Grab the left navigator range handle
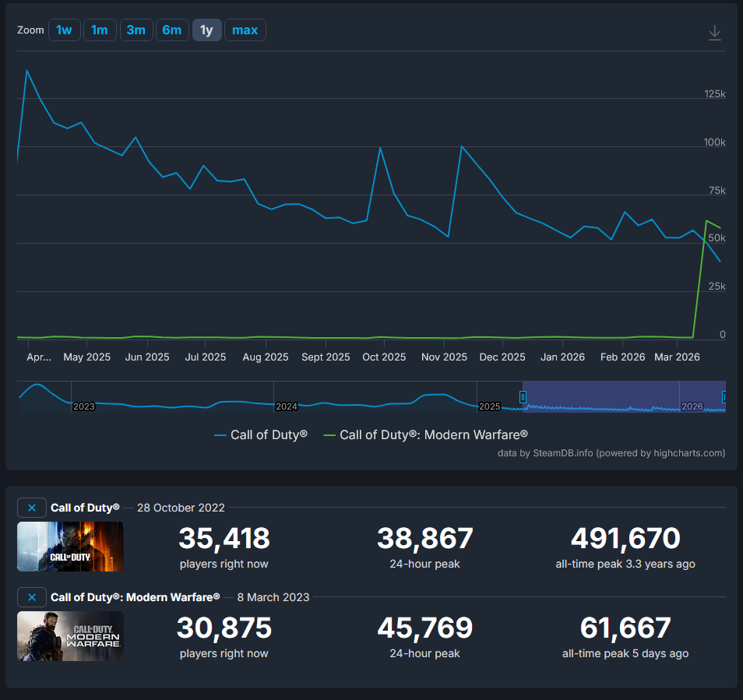This screenshot has width=743, height=700. 523,397
